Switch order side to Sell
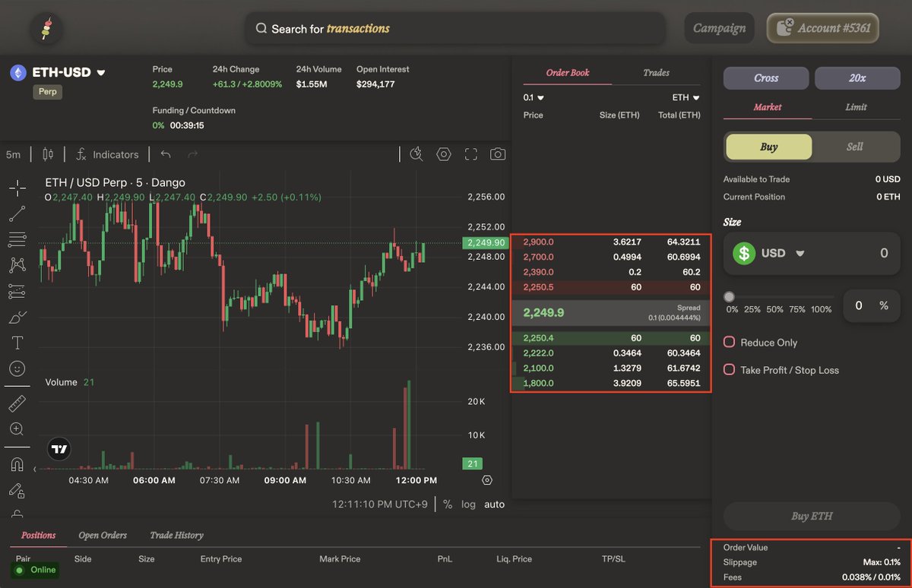912x588 pixels. 855,147
